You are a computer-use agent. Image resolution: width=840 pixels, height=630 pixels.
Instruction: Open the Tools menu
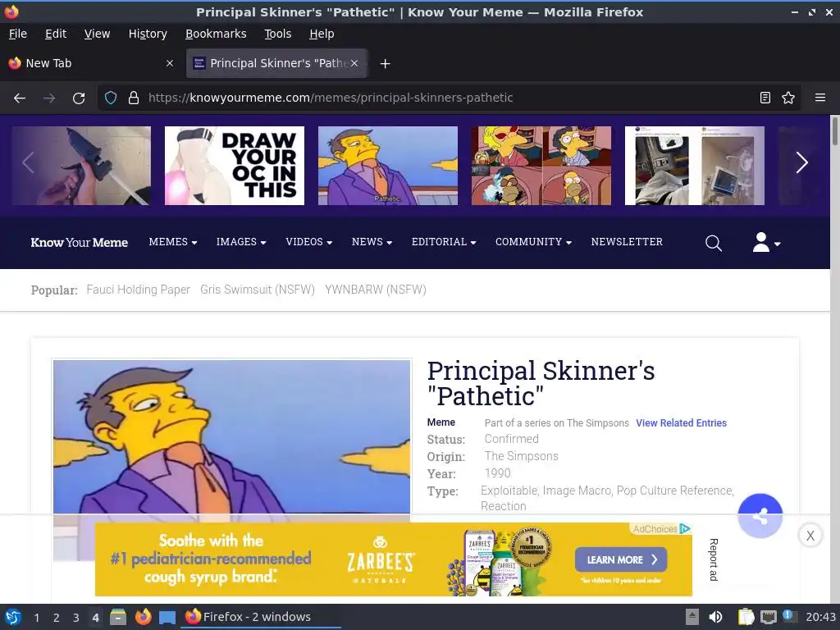[x=277, y=34]
